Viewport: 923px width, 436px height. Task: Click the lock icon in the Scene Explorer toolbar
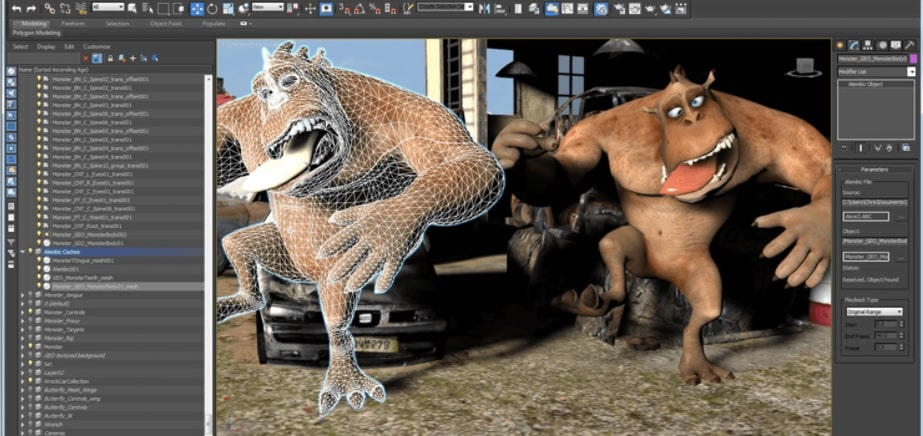tap(109, 58)
